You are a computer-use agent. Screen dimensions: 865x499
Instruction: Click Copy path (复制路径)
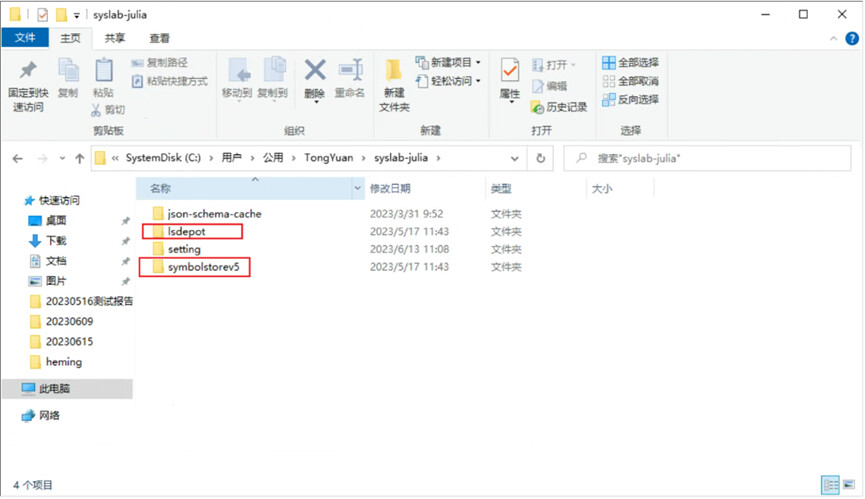[x=159, y=63]
